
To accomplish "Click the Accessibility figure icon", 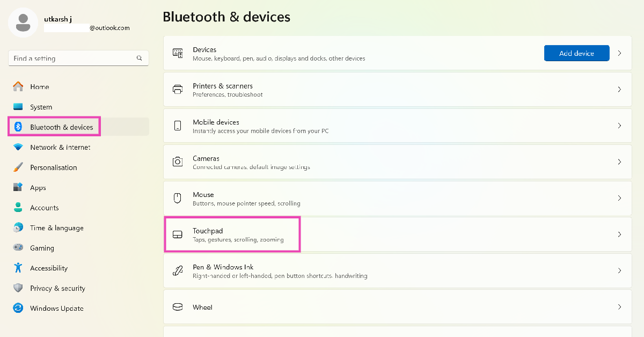I will pos(18,268).
